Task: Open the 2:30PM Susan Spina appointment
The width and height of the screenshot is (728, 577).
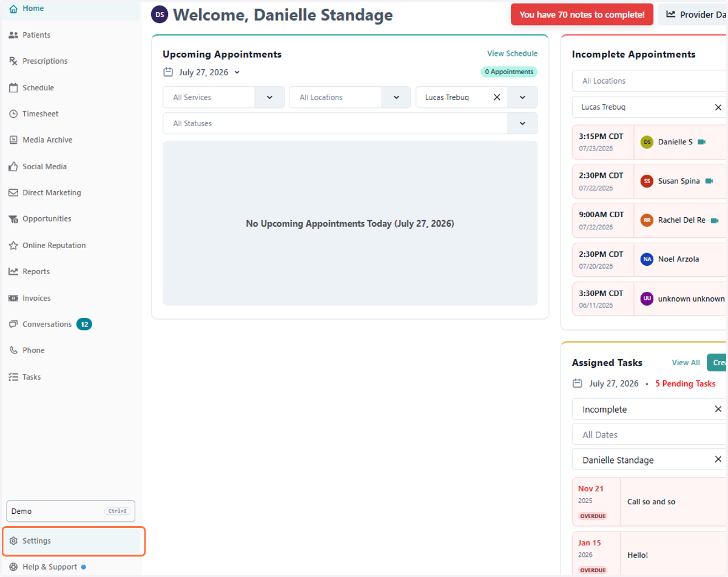Action: pos(649,181)
